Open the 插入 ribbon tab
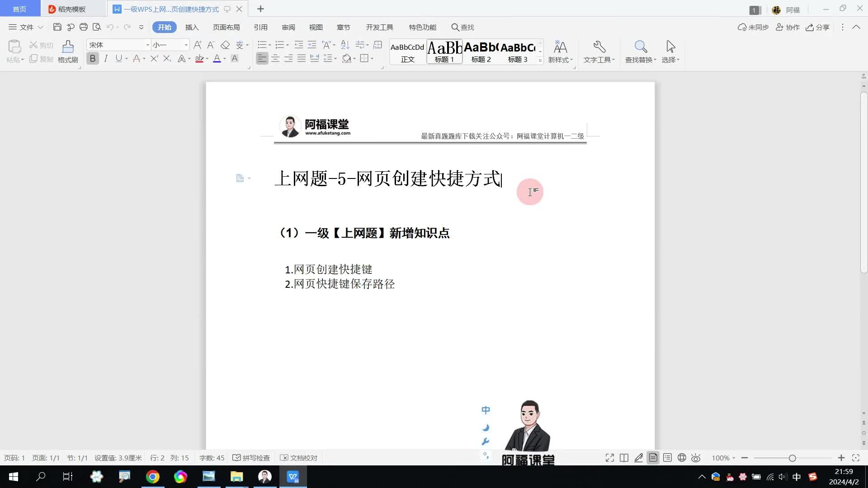The image size is (868, 488). [192, 27]
